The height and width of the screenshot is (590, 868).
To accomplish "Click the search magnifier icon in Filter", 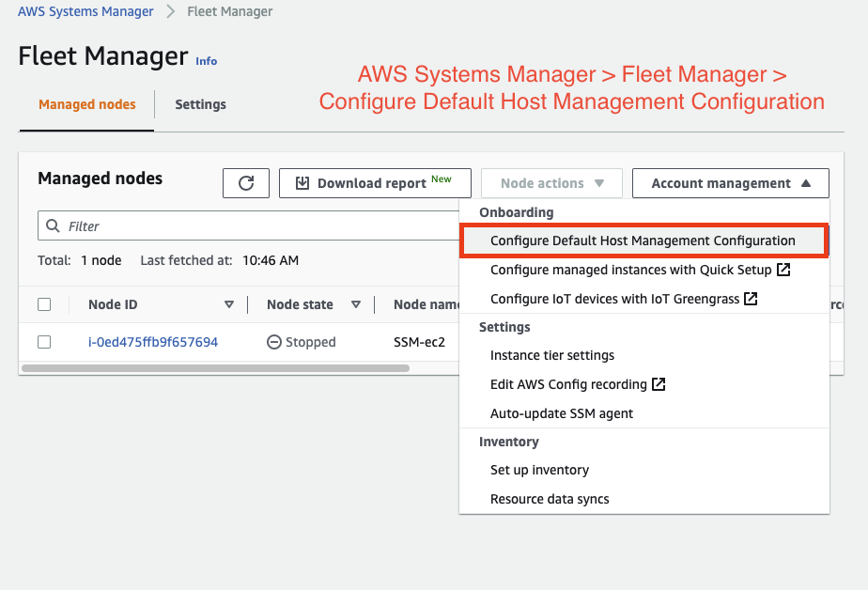I will pos(54,226).
